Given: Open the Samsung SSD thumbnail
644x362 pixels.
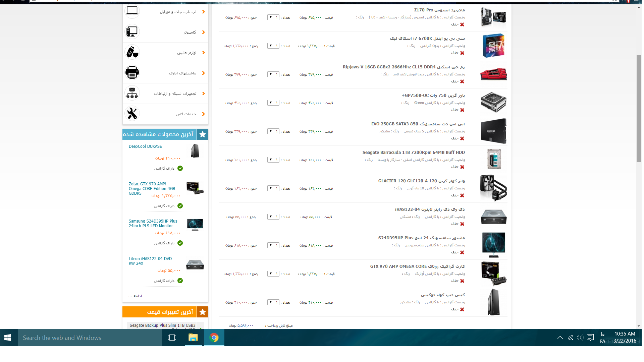Looking at the screenshot, I should [493, 131].
